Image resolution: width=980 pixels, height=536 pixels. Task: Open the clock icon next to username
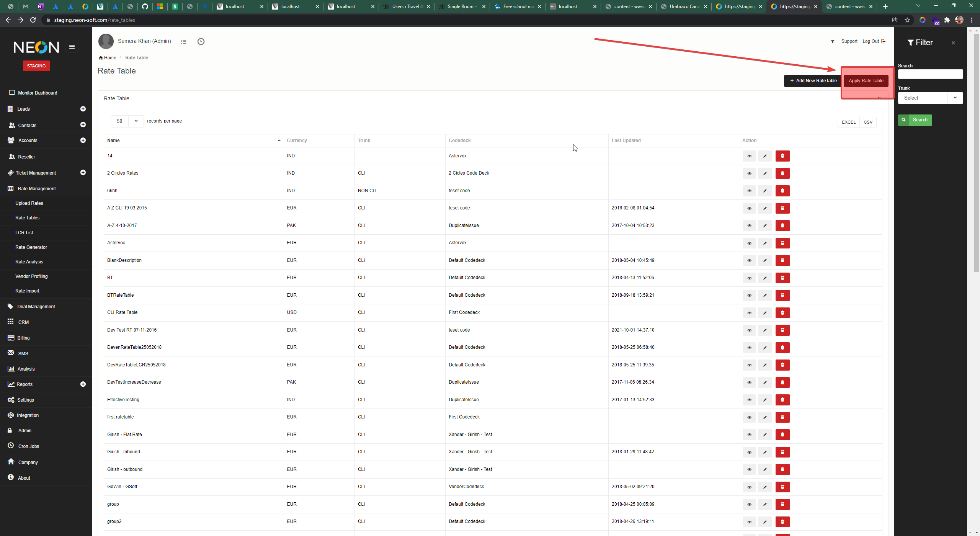201,41
